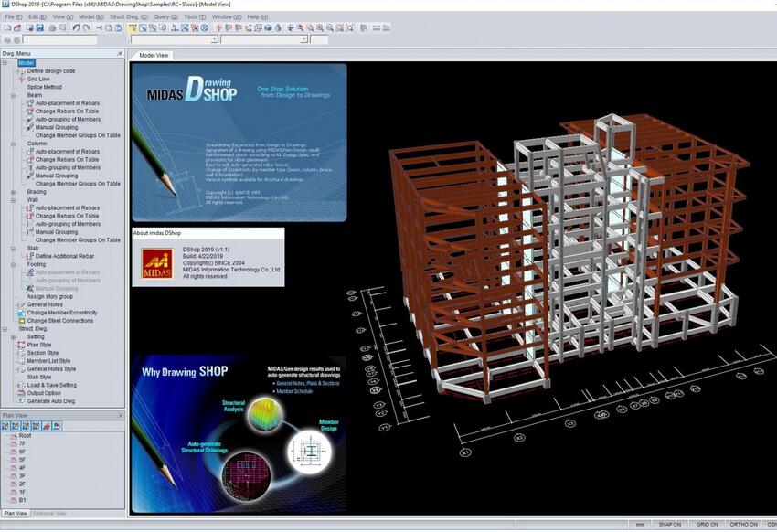Click the Pan view arrows icon

click(291, 28)
